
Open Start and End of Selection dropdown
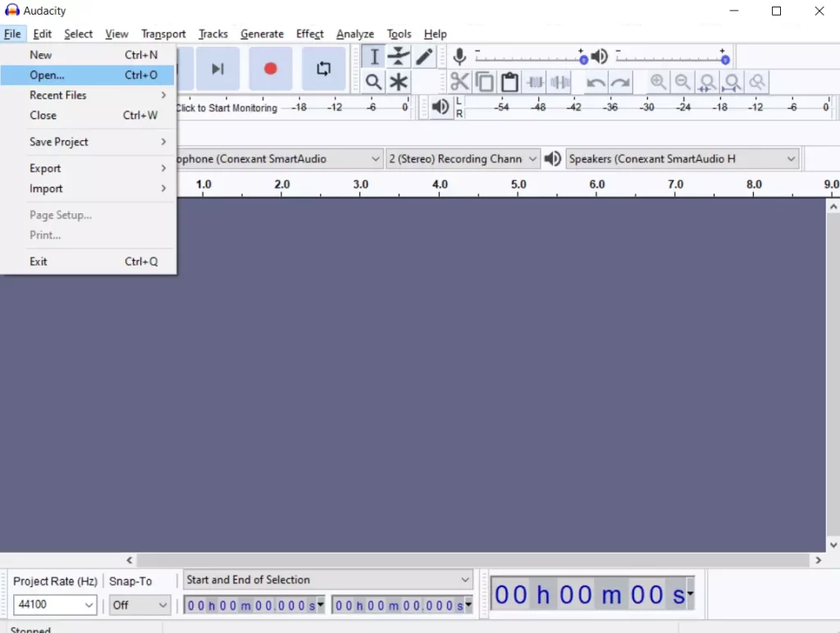tap(328, 580)
